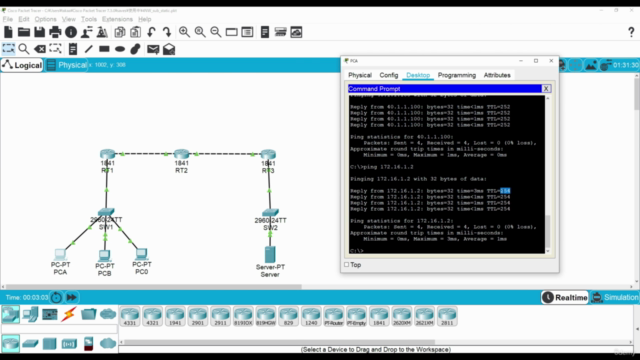Enable the Top checkbox in PCA window
This screenshot has height=360, width=640.
(x=347, y=264)
